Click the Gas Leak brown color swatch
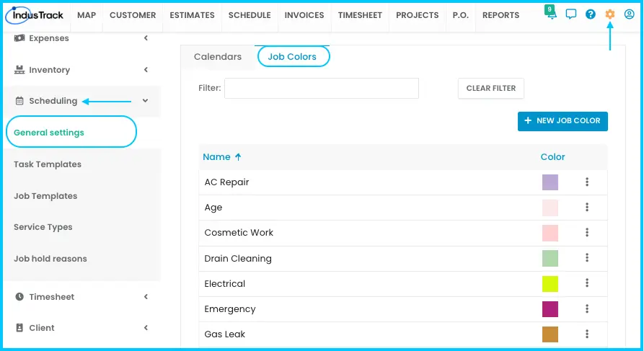644x351 pixels. pyautogui.click(x=550, y=334)
